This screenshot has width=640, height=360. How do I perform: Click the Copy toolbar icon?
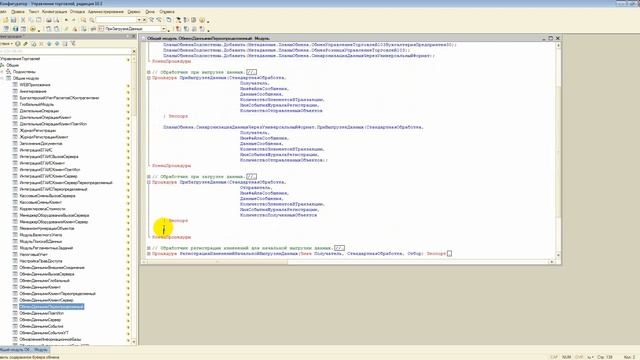[x=31, y=20]
